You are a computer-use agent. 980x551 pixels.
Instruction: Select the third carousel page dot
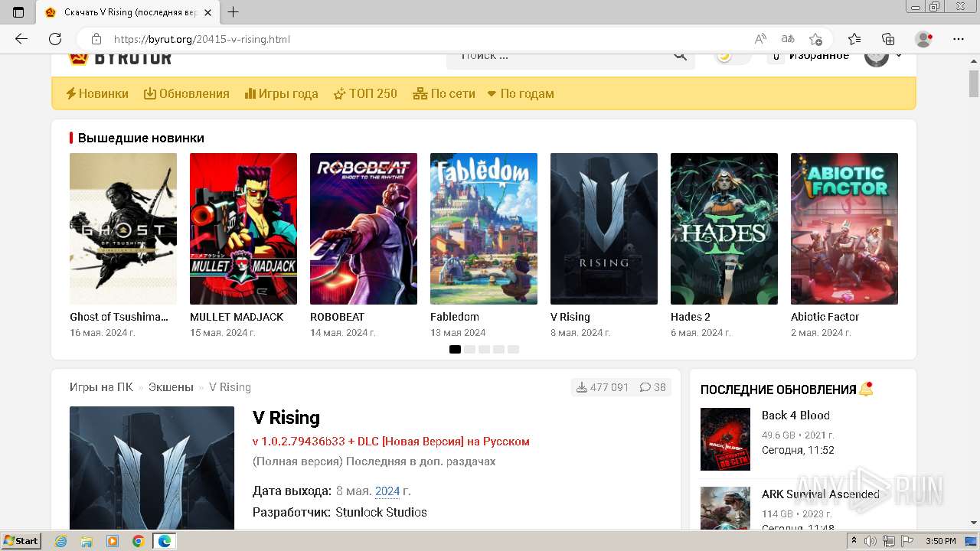point(484,349)
